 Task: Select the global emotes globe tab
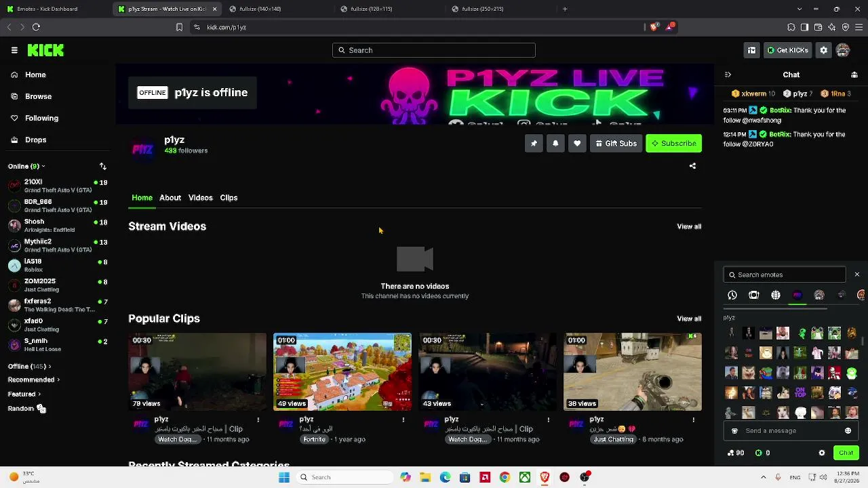point(776,296)
